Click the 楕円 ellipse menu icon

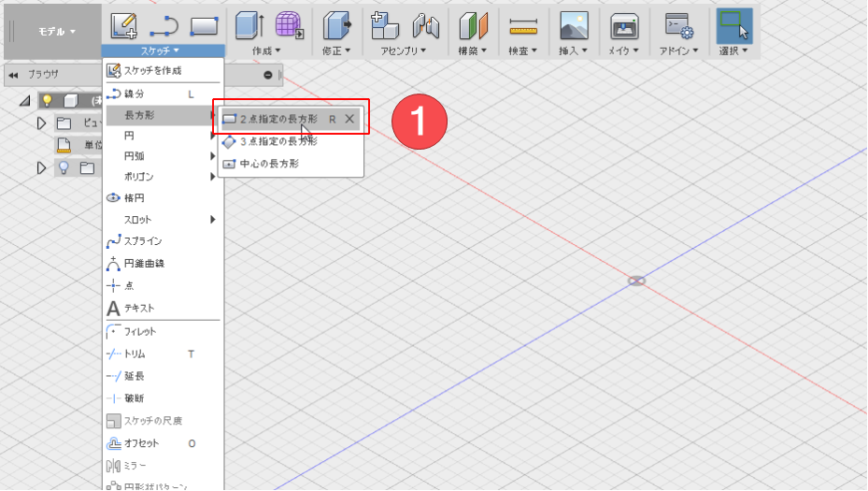(113, 198)
